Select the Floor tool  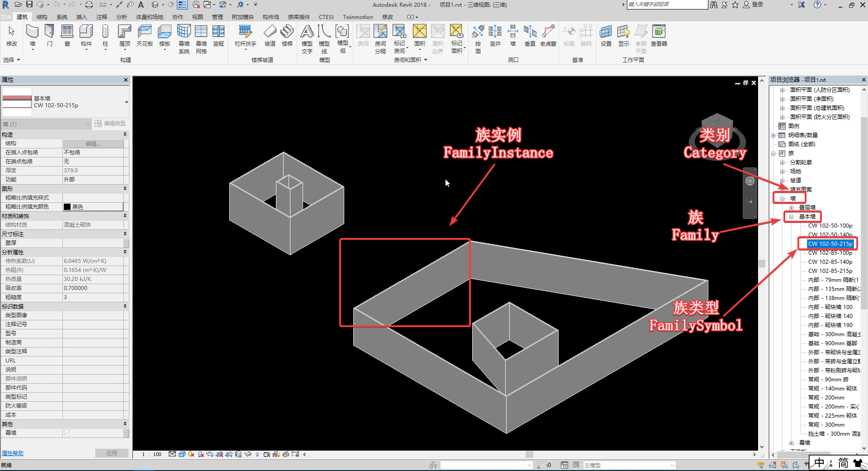[x=165, y=36]
